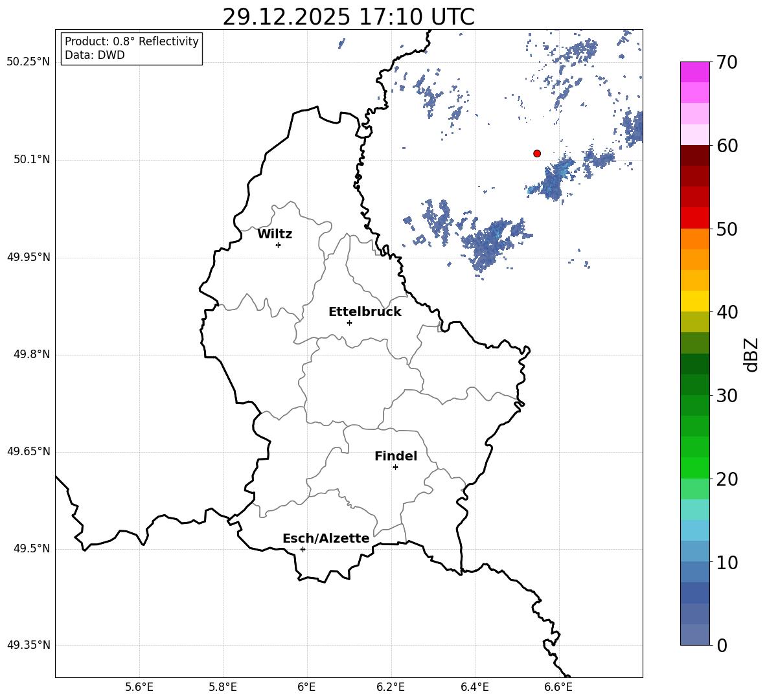Click the 'Data: DWD' text
Screen dimensions: 767x700
pos(95,55)
